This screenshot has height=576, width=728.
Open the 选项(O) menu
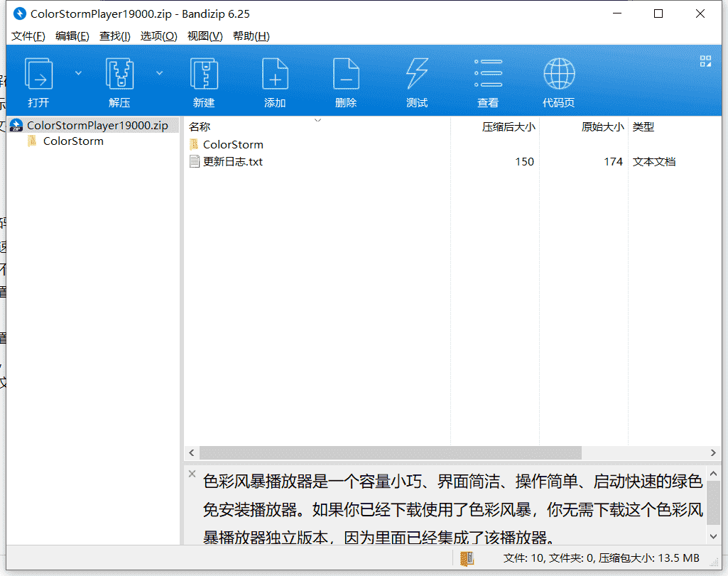pos(159,36)
